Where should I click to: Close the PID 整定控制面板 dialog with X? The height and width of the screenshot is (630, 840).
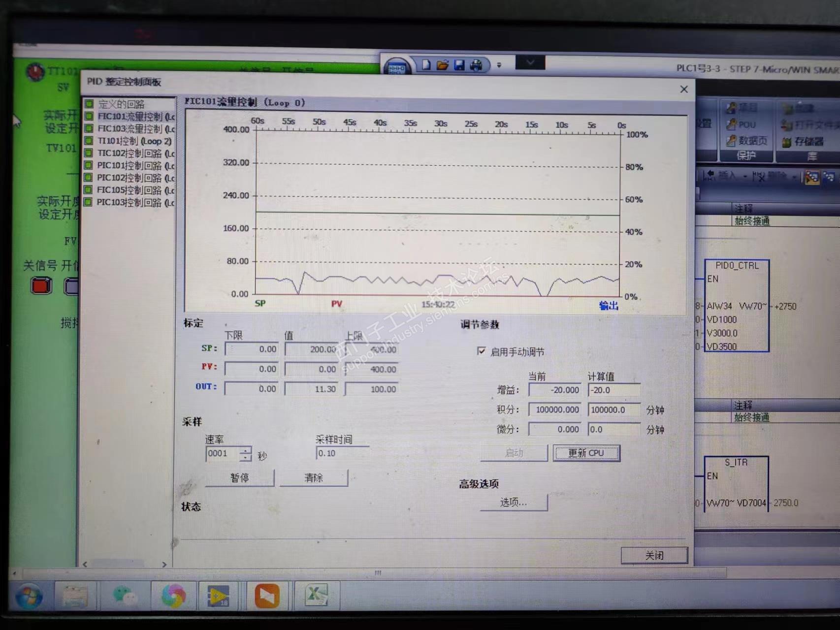pyautogui.click(x=684, y=89)
